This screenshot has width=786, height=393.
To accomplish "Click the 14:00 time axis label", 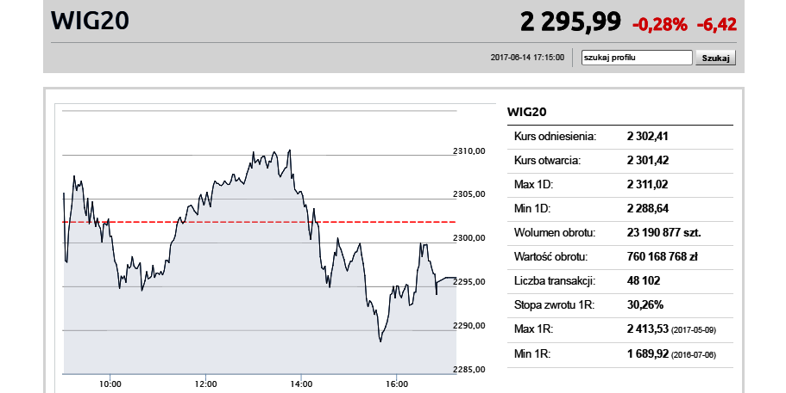I will click(301, 384).
